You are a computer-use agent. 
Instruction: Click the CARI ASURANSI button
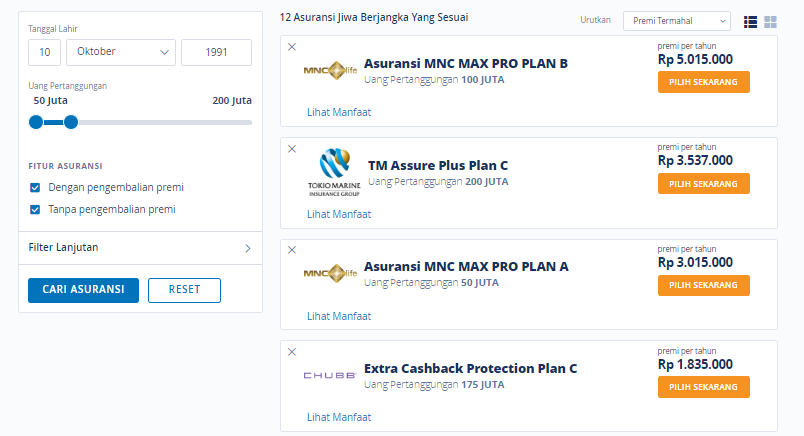[x=84, y=290]
